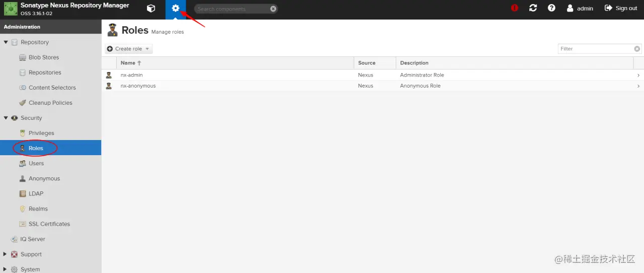Sort roles by Source column

tap(375, 63)
